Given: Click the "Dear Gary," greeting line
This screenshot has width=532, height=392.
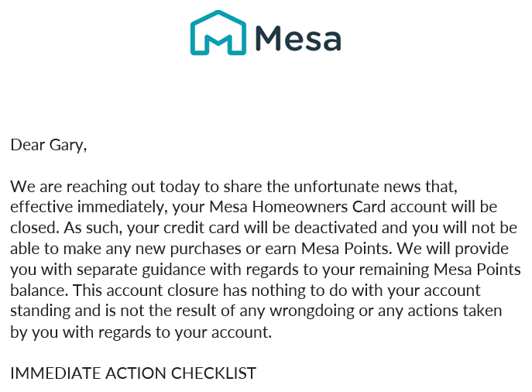Looking at the screenshot, I should pyautogui.click(x=48, y=144).
